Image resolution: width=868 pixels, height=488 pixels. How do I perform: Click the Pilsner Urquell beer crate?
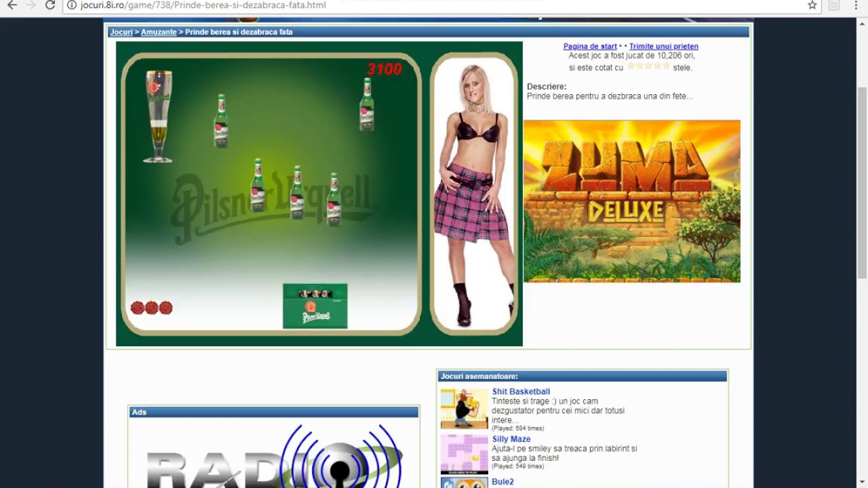tap(315, 306)
